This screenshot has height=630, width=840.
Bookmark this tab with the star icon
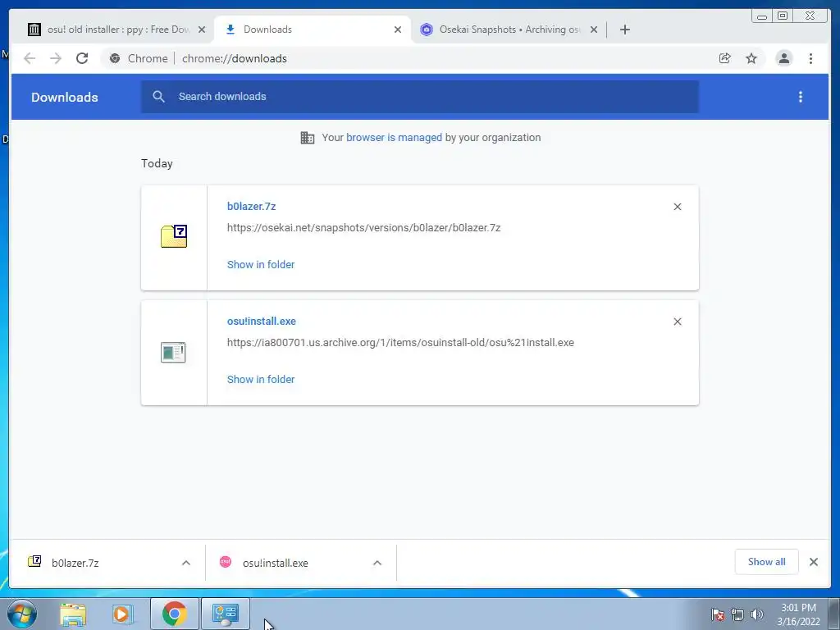coord(751,58)
